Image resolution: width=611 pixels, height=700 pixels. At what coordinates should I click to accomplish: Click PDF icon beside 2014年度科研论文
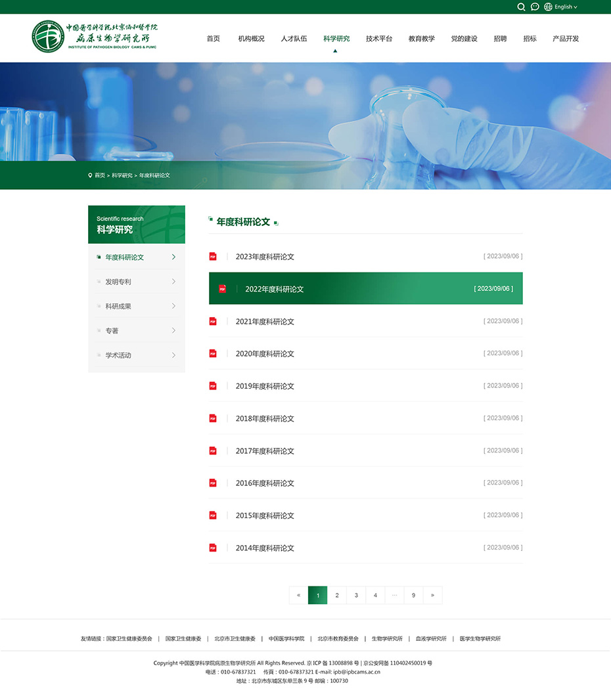[213, 548]
